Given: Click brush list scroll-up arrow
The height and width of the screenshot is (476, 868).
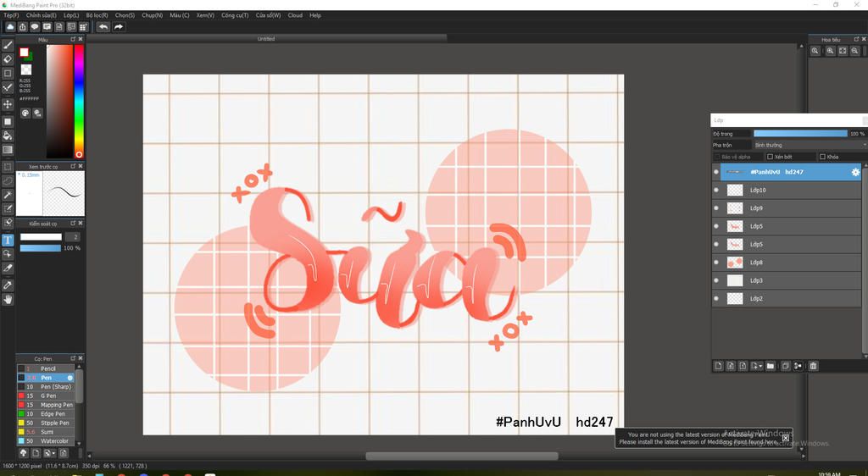Looking at the screenshot, I should pyautogui.click(x=79, y=366).
